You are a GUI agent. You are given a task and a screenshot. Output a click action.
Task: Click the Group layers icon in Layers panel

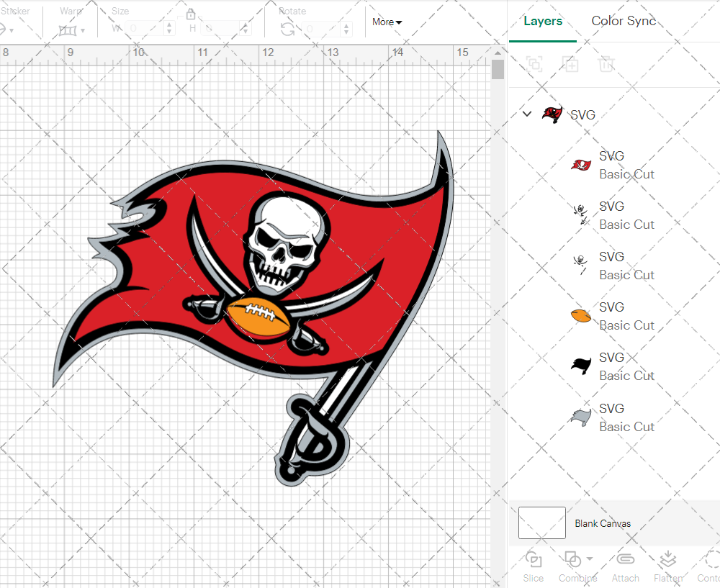534,64
